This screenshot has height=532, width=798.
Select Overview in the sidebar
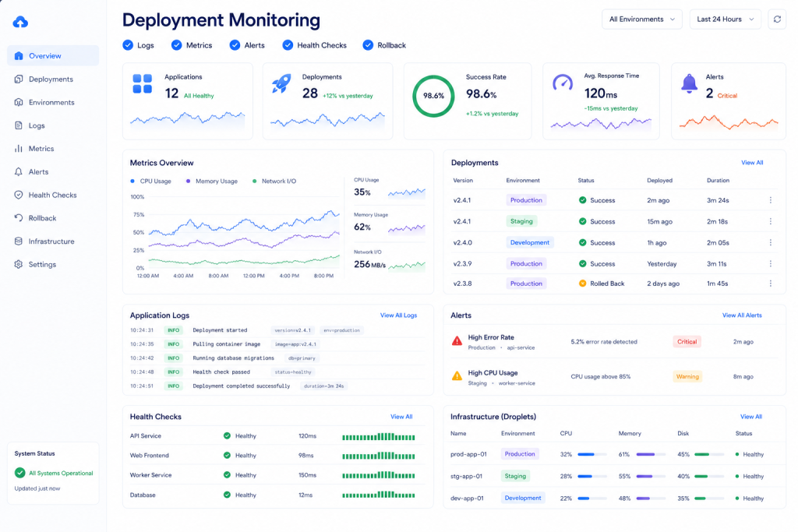[x=53, y=56]
